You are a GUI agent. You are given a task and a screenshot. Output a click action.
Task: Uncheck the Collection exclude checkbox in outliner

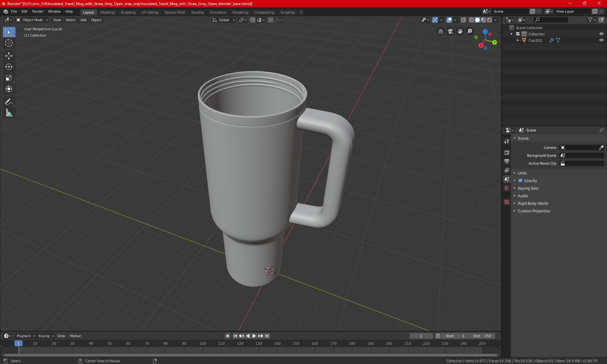tap(518, 34)
